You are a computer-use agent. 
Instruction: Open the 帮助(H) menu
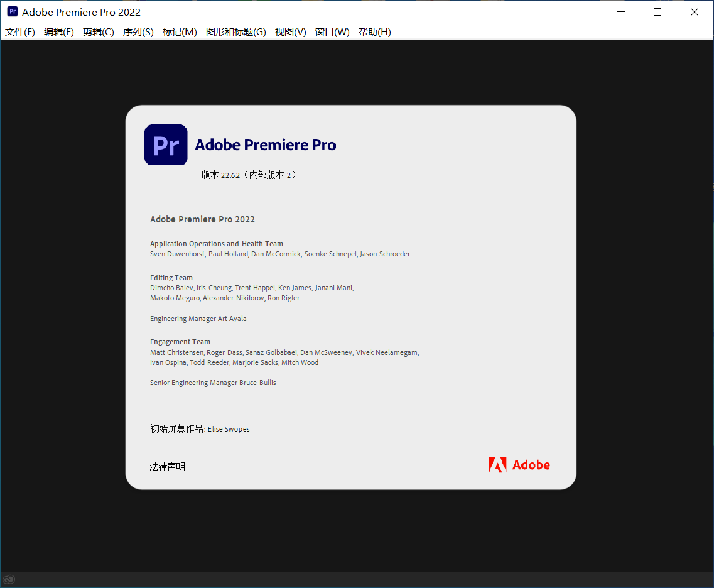[375, 32]
